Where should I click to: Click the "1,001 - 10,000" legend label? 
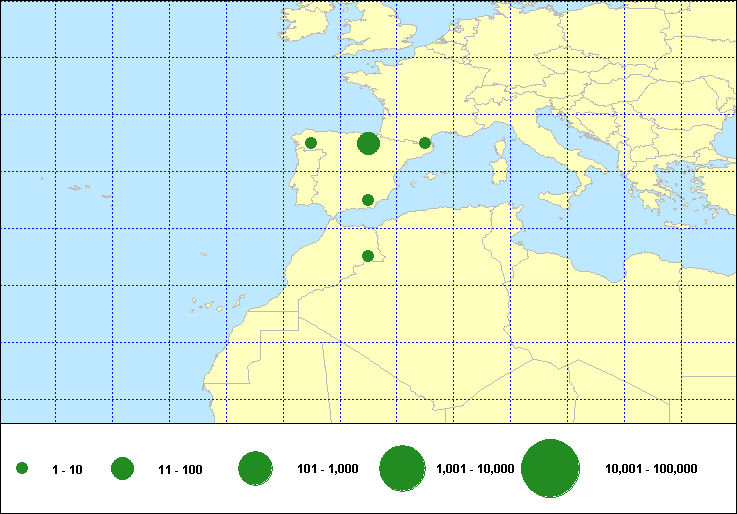coord(475,469)
